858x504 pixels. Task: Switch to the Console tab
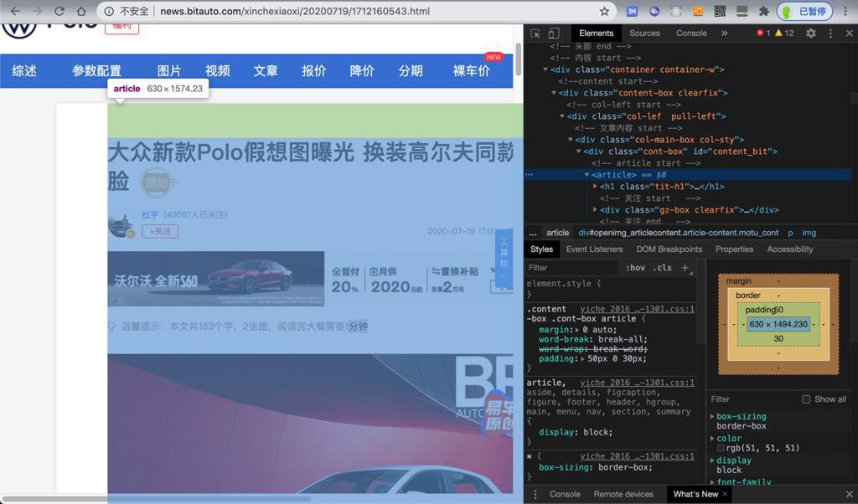pyautogui.click(x=691, y=33)
